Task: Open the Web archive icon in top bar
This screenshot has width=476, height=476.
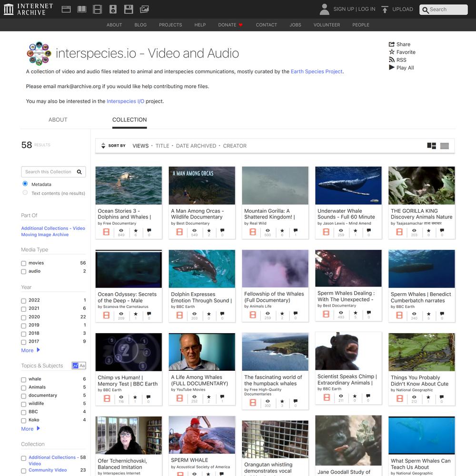Action: click(x=66, y=10)
